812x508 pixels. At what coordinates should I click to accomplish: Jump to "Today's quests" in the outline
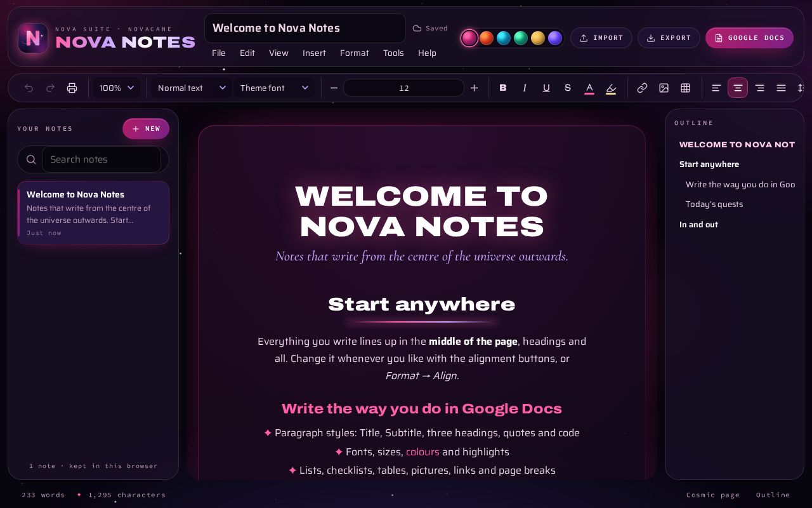pyautogui.click(x=714, y=204)
